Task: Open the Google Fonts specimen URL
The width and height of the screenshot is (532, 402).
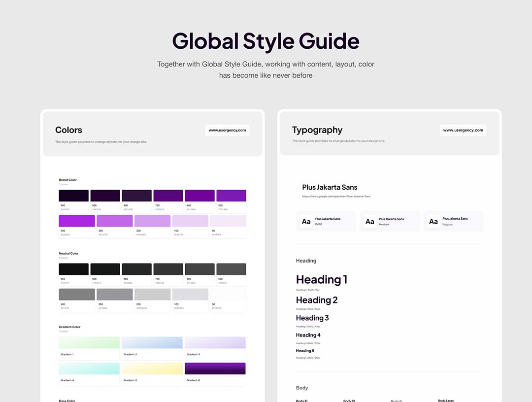Action: [x=336, y=197]
